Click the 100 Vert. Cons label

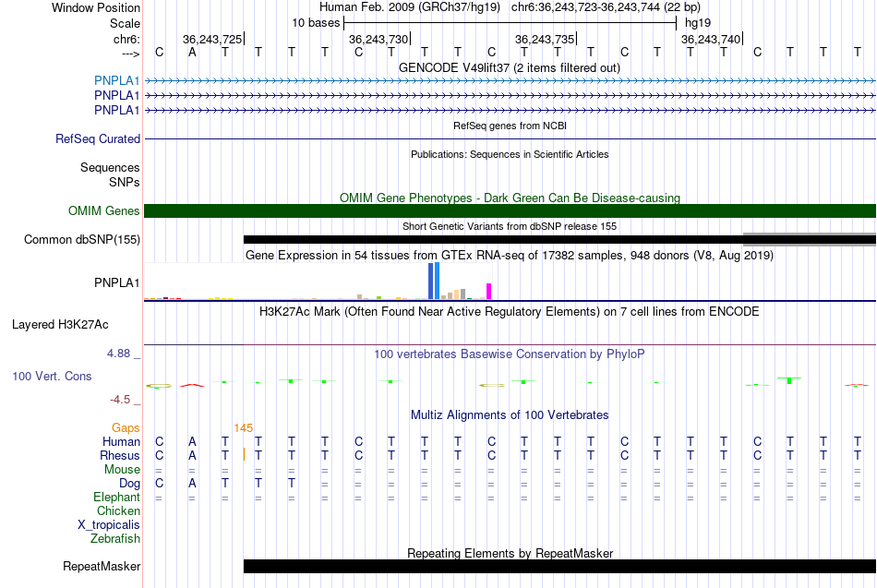[x=52, y=377]
